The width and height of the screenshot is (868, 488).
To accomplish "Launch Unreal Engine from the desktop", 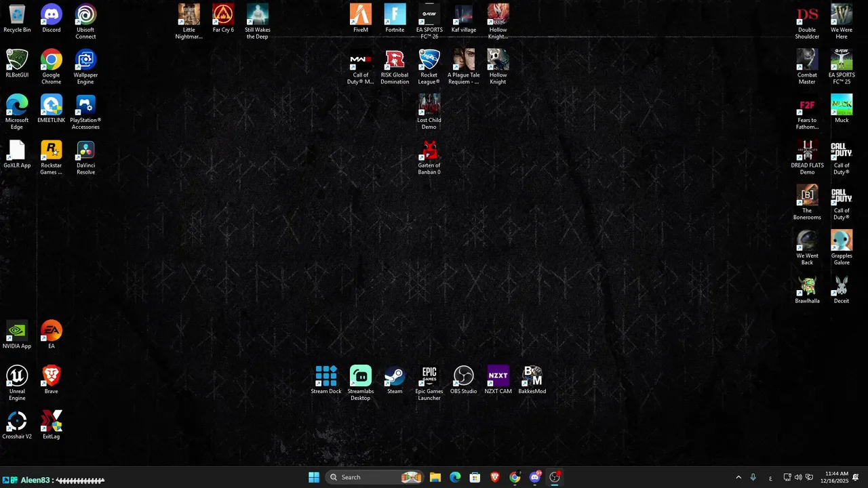I will [17, 384].
